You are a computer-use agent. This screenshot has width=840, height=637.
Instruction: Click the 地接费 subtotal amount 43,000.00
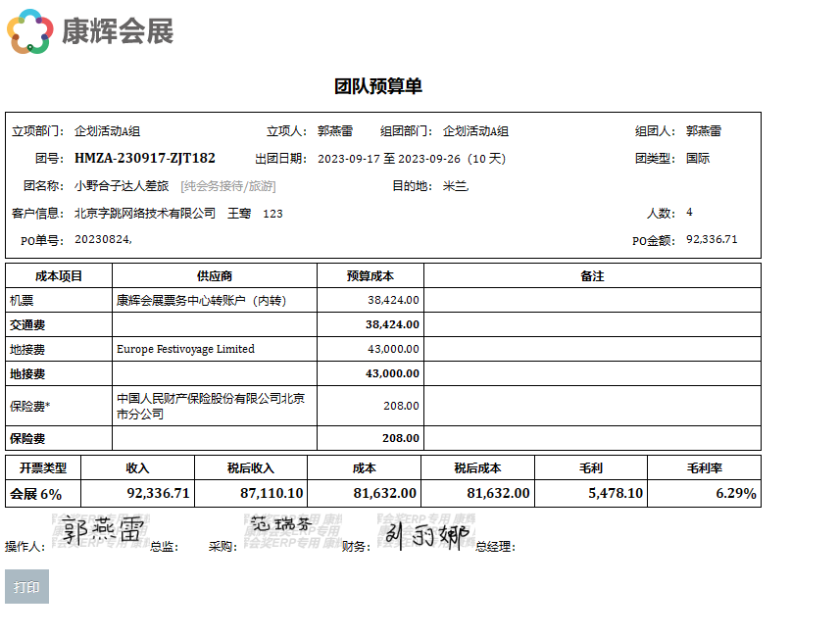click(392, 373)
